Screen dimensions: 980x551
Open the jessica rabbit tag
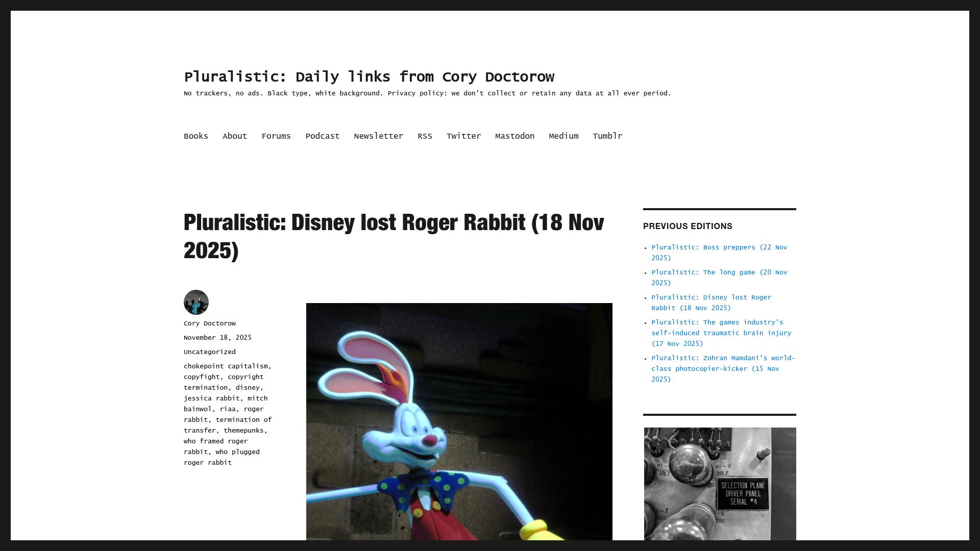[x=212, y=398]
